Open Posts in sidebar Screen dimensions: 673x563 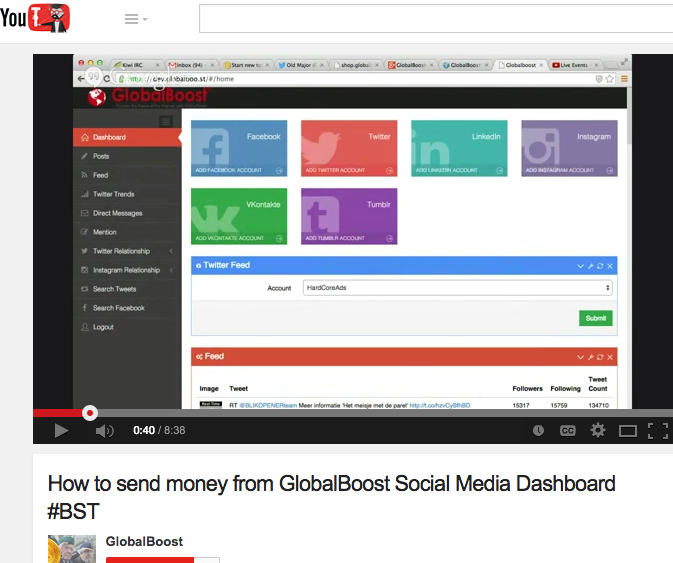coord(127,156)
